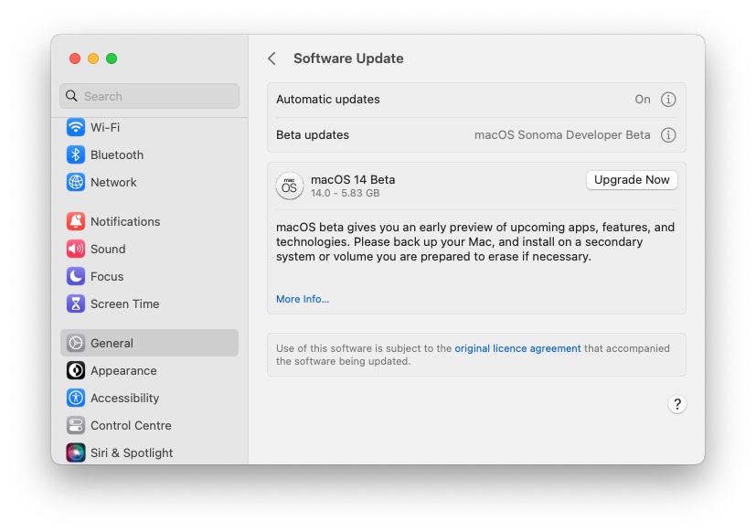The height and width of the screenshot is (532, 756).
Task: Open the original licence agreement link
Action: pos(517,348)
